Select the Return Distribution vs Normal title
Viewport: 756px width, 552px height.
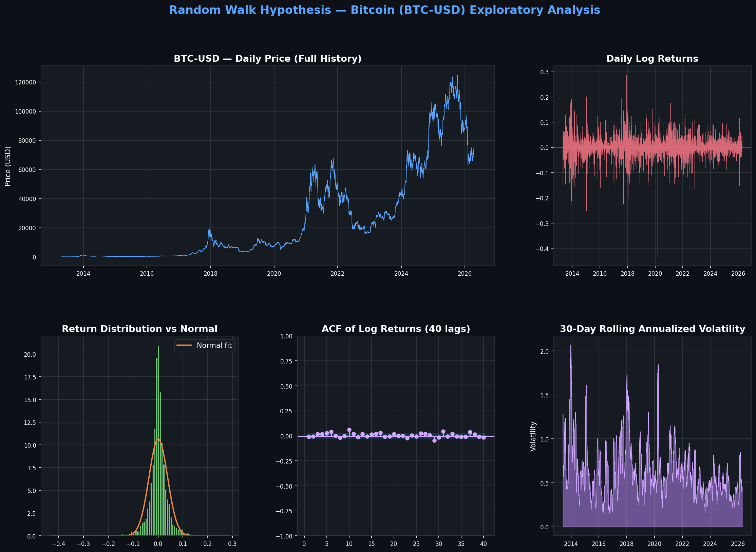[140, 329]
